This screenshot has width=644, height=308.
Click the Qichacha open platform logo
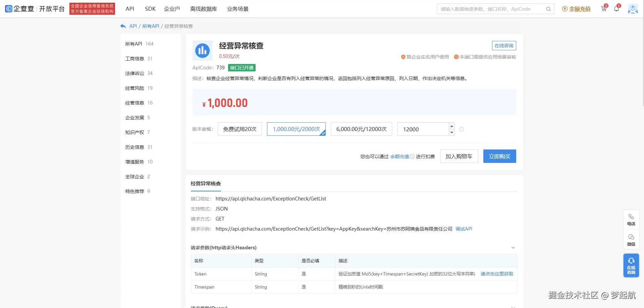pos(35,9)
